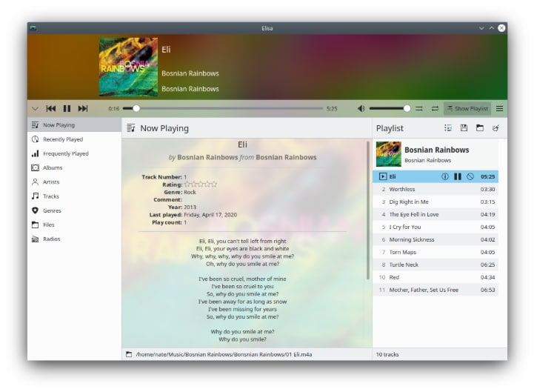Browse Tracks in the sidebar

coord(74,196)
